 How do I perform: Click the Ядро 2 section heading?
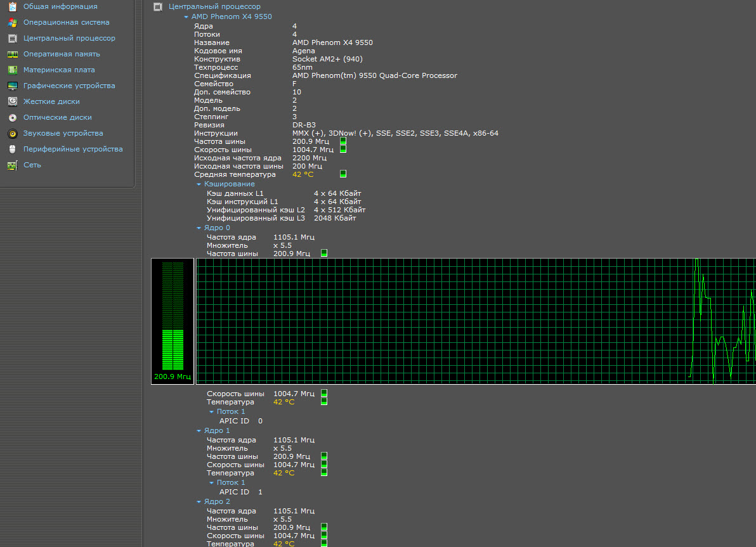217,501
